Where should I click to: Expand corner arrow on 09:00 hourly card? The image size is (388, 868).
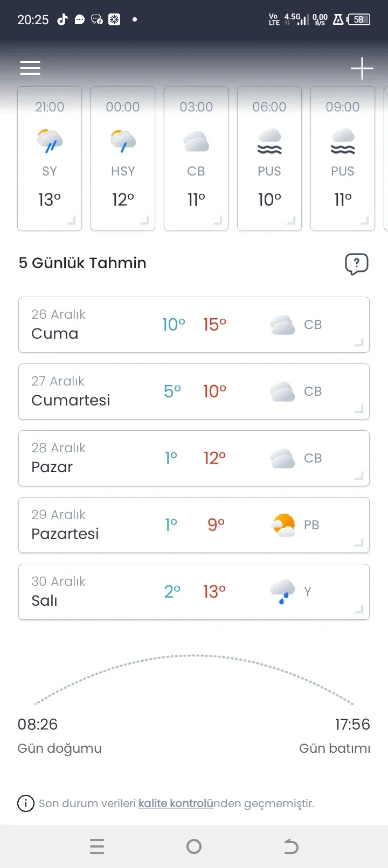364,220
